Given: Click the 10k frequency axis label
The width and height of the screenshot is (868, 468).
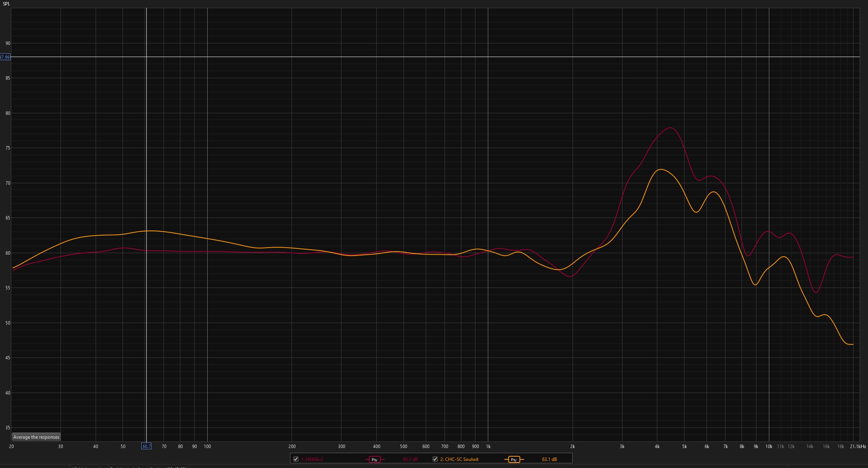Looking at the screenshot, I should (768, 446).
